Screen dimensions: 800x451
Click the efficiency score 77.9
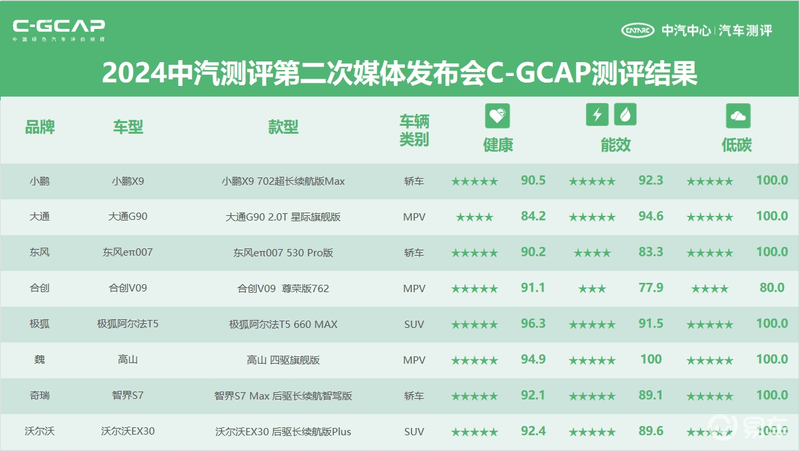pyautogui.click(x=651, y=287)
